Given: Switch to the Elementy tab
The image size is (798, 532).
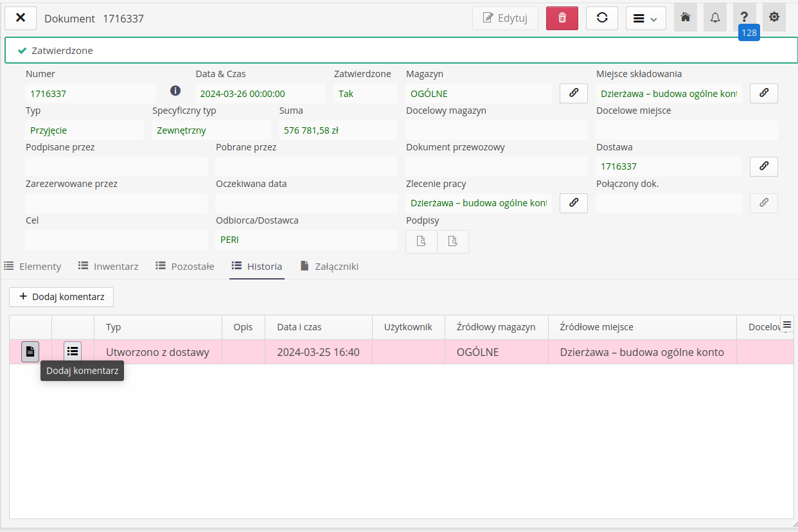Looking at the screenshot, I should (x=33, y=266).
